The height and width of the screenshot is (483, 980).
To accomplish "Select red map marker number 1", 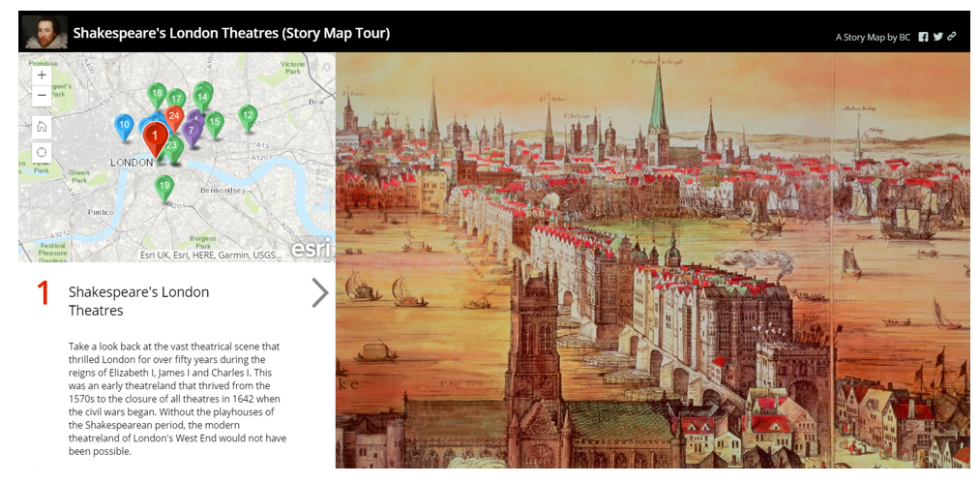I will click(x=155, y=136).
